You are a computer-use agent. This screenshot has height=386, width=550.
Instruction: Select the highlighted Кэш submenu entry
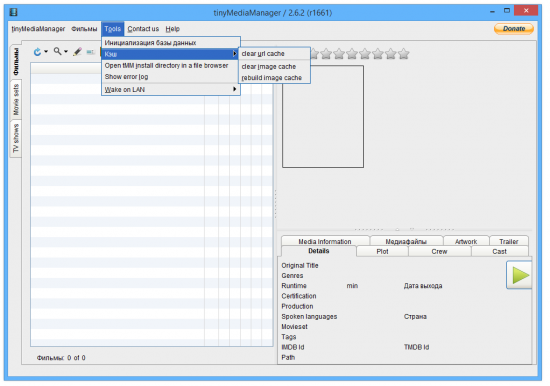point(171,54)
